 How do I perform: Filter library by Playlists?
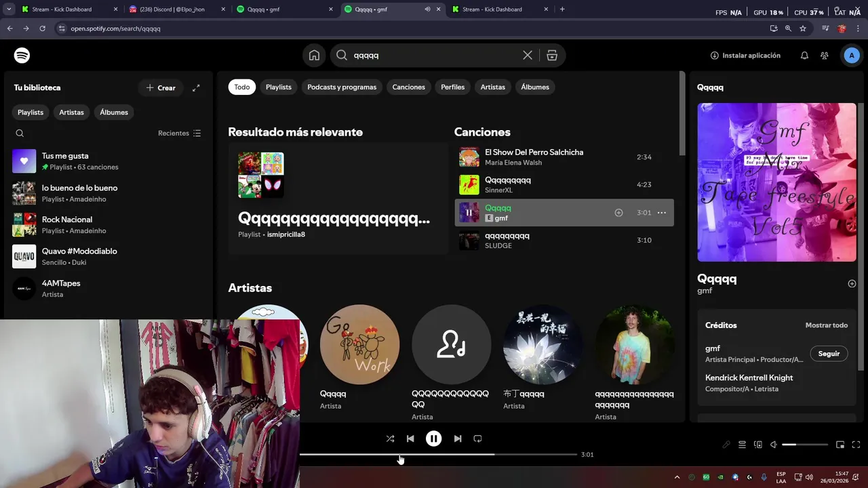pos(31,113)
